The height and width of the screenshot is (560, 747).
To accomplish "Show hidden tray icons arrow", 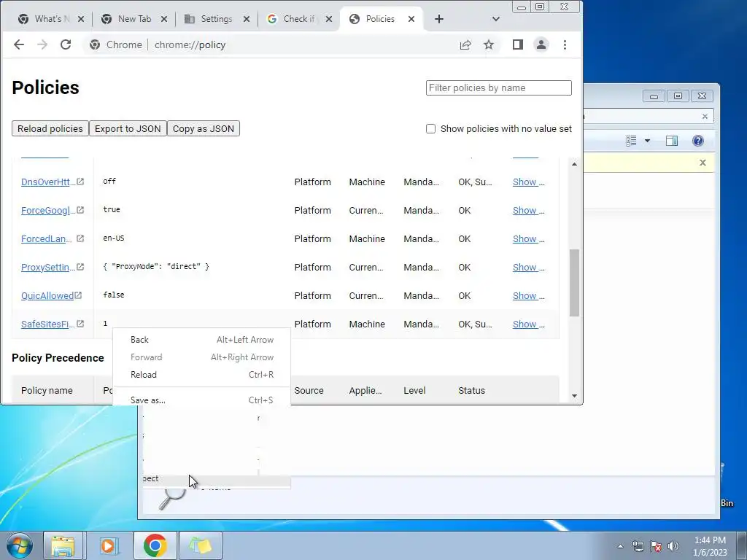I will click(x=620, y=546).
